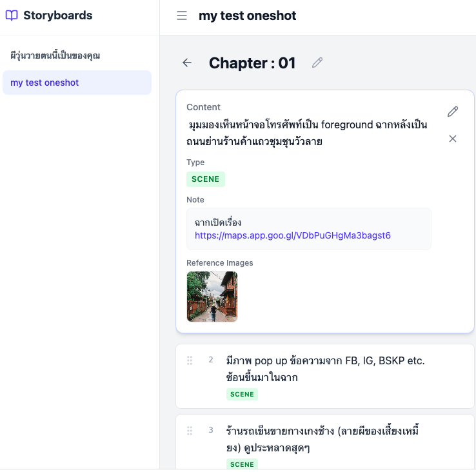Click the pencil icon in Content card
The image size is (476, 472).
[x=453, y=112]
